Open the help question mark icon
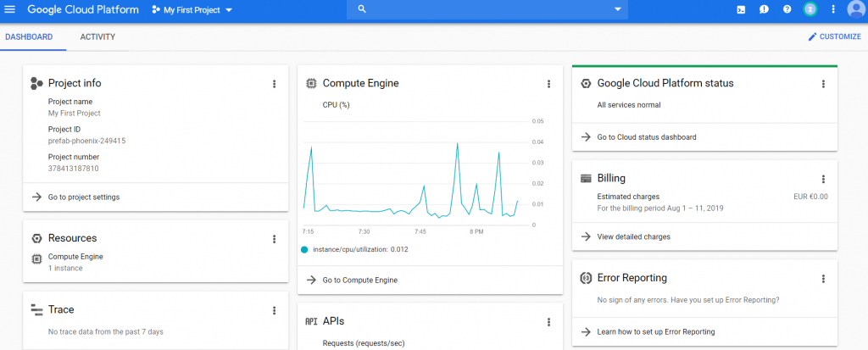The width and height of the screenshot is (868, 350). coord(787,9)
